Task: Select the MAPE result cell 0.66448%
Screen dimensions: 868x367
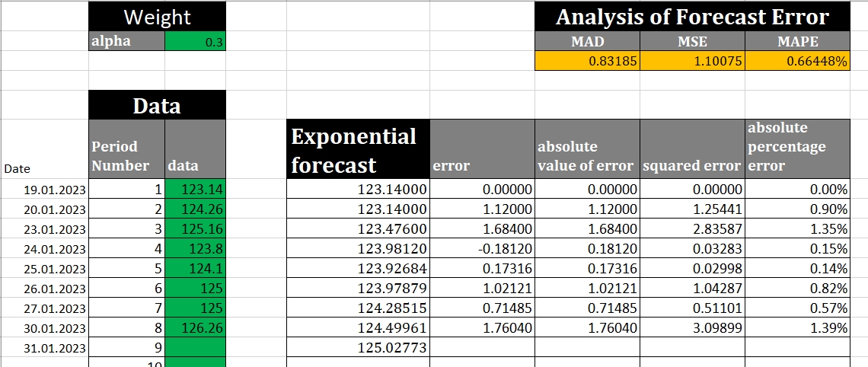Action: [797, 62]
